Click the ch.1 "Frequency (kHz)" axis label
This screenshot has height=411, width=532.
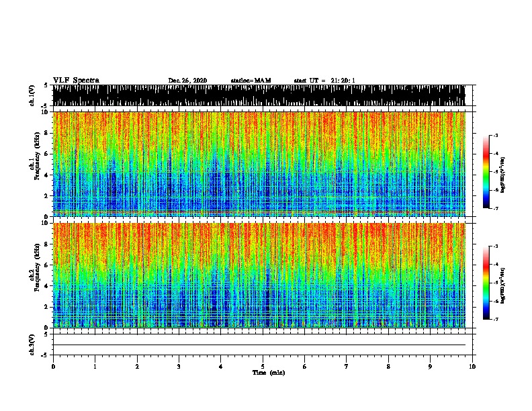tap(37, 156)
